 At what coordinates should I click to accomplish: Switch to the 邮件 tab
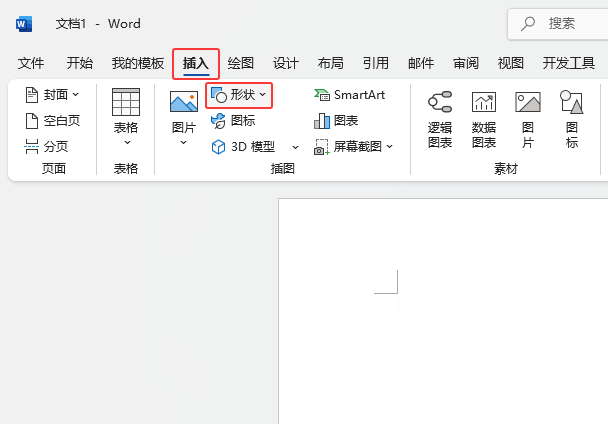click(x=421, y=63)
